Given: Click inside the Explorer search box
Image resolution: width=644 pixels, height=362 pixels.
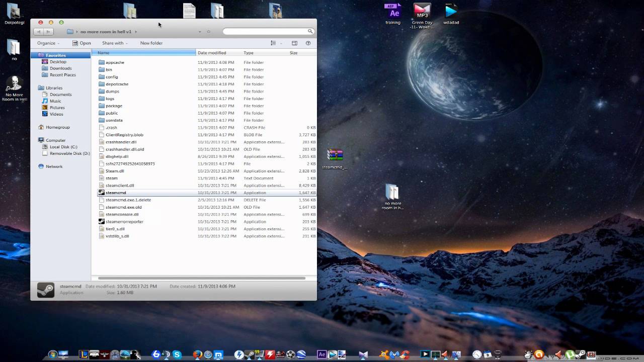Looking at the screenshot, I should pos(267,31).
